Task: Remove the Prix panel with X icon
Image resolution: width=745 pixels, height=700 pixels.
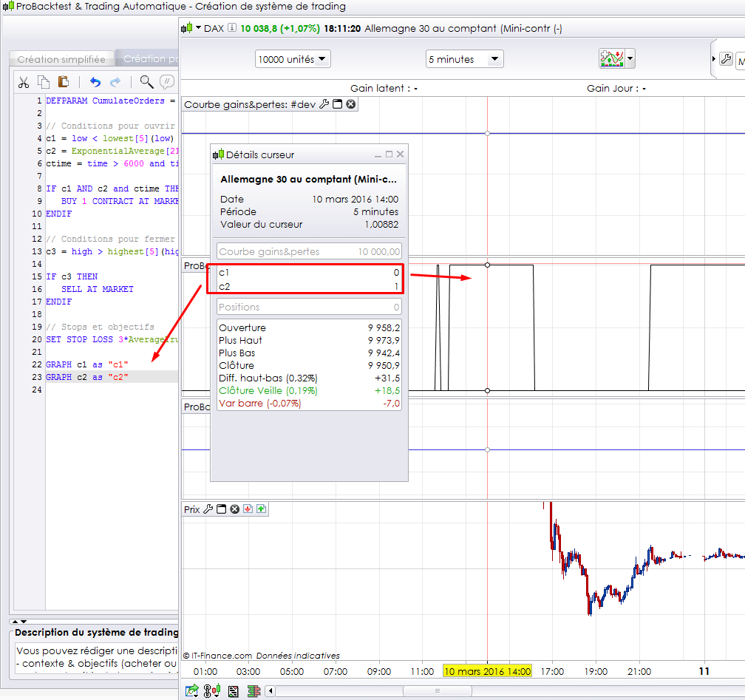Action: pos(235,509)
